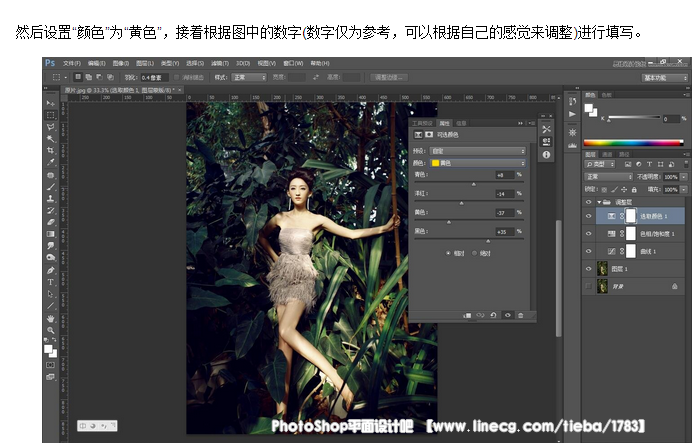
Task: Click the Add to Selection icon
Action: [89, 77]
